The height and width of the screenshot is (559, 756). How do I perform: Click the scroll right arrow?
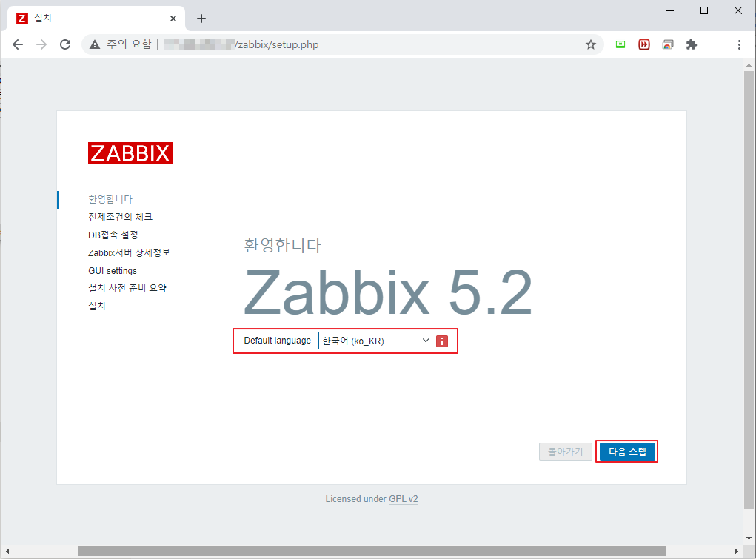pyautogui.click(x=736, y=551)
